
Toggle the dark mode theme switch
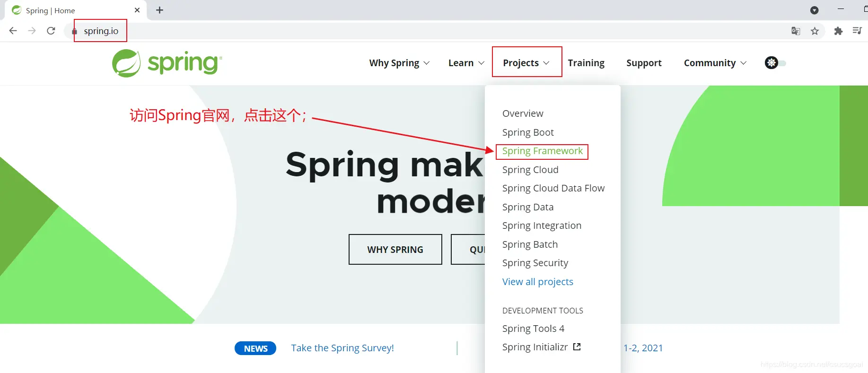point(775,63)
